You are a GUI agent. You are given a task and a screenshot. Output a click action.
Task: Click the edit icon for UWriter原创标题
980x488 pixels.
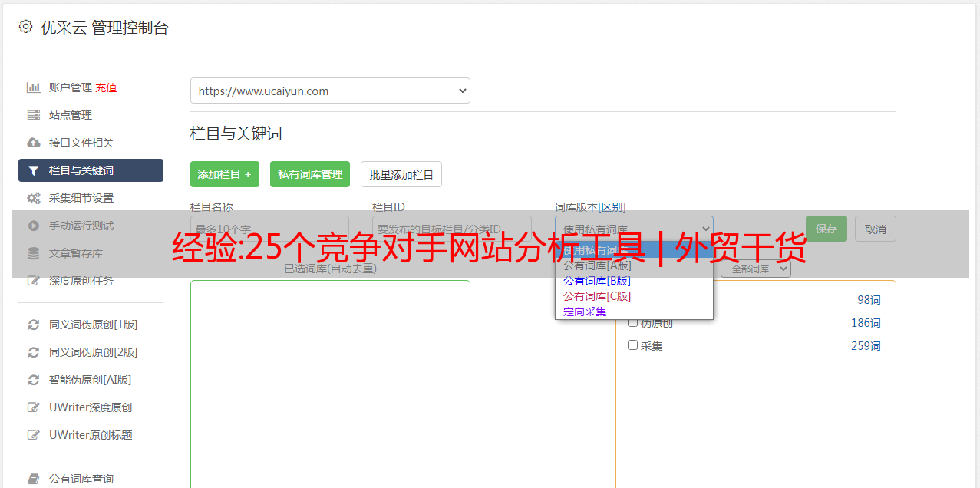click(34, 435)
